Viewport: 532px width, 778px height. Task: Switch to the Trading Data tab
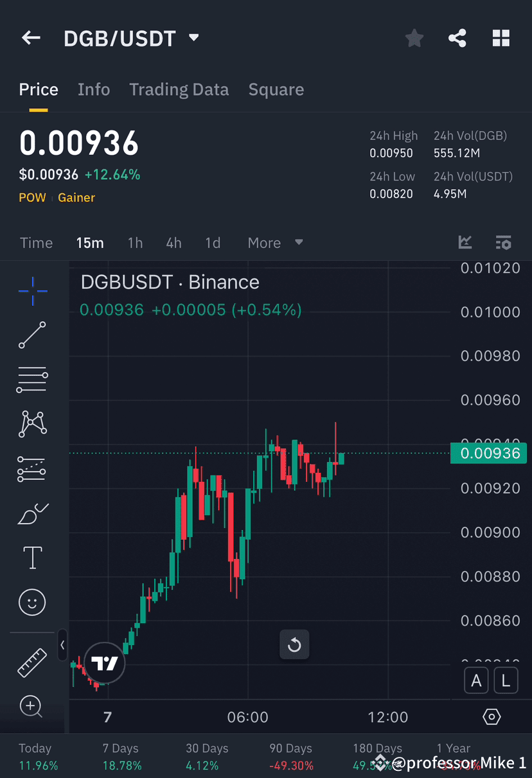(x=179, y=89)
